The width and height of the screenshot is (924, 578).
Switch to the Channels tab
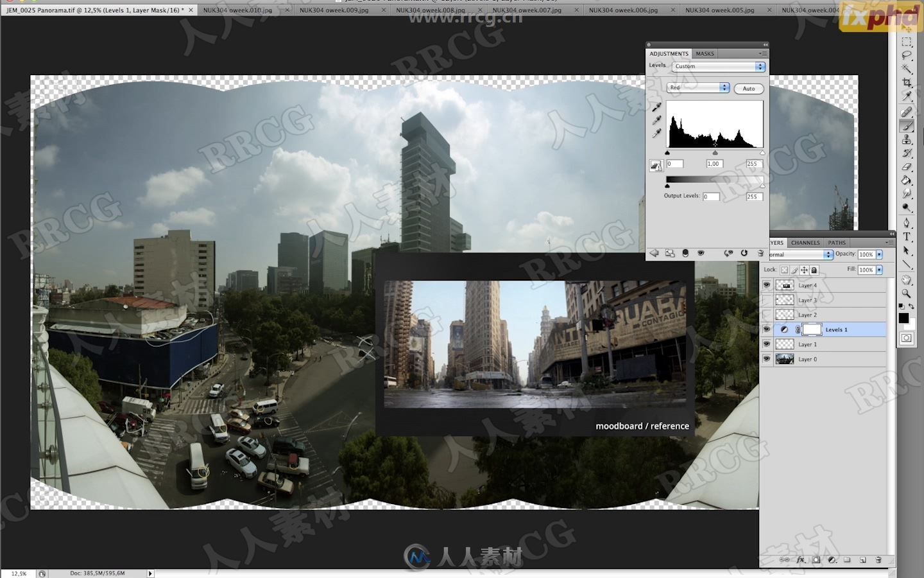click(x=805, y=243)
